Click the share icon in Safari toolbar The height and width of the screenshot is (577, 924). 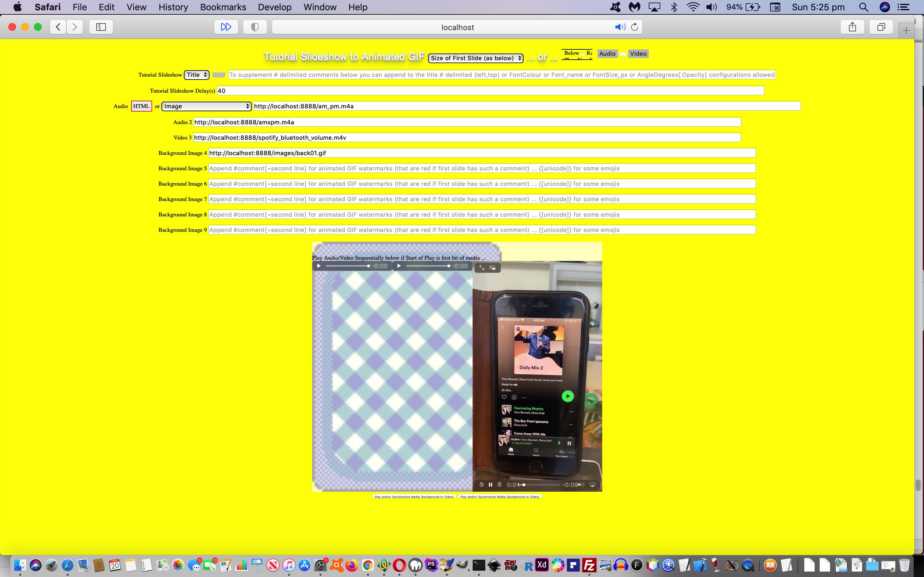pyautogui.click(x=852, y=27)
